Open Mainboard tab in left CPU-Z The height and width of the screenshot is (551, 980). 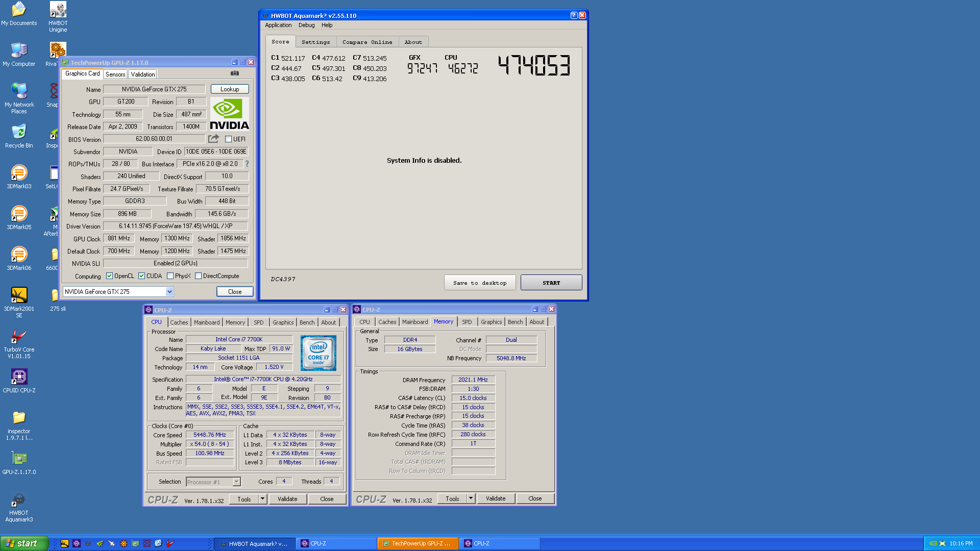[207, 322]
